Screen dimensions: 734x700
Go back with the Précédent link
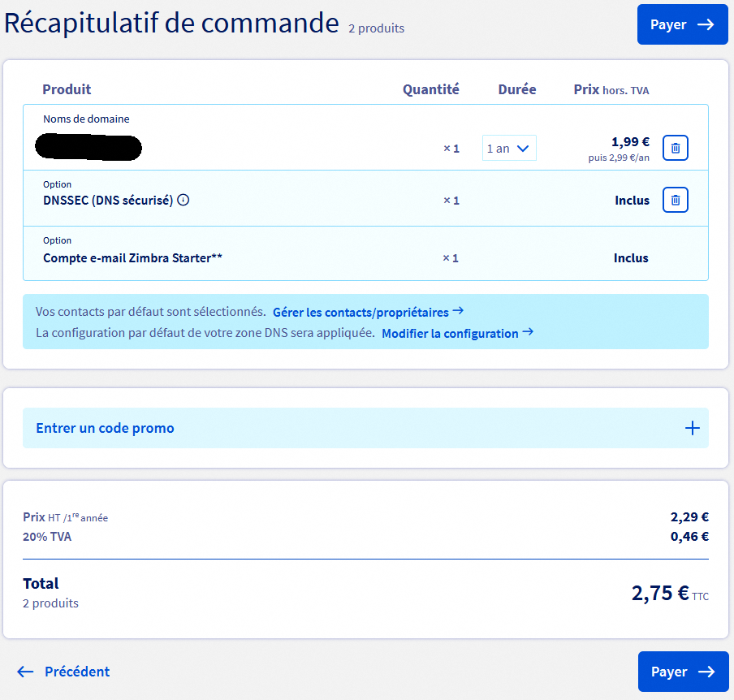pos(77,672)
